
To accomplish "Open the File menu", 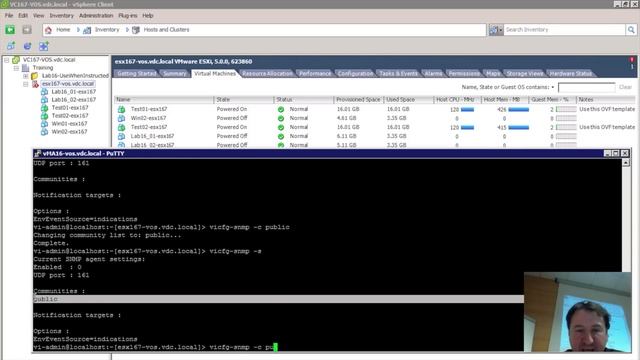I will [x=9, y=16].
